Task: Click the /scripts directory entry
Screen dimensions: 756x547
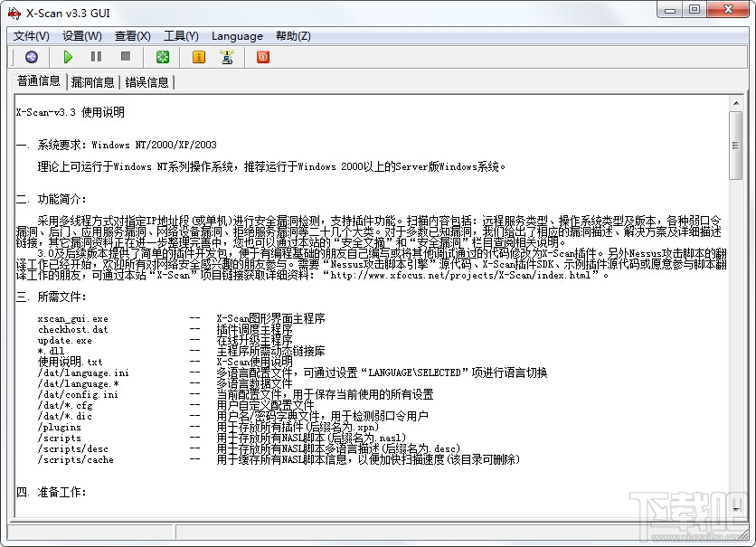Action: click(60, 439)
